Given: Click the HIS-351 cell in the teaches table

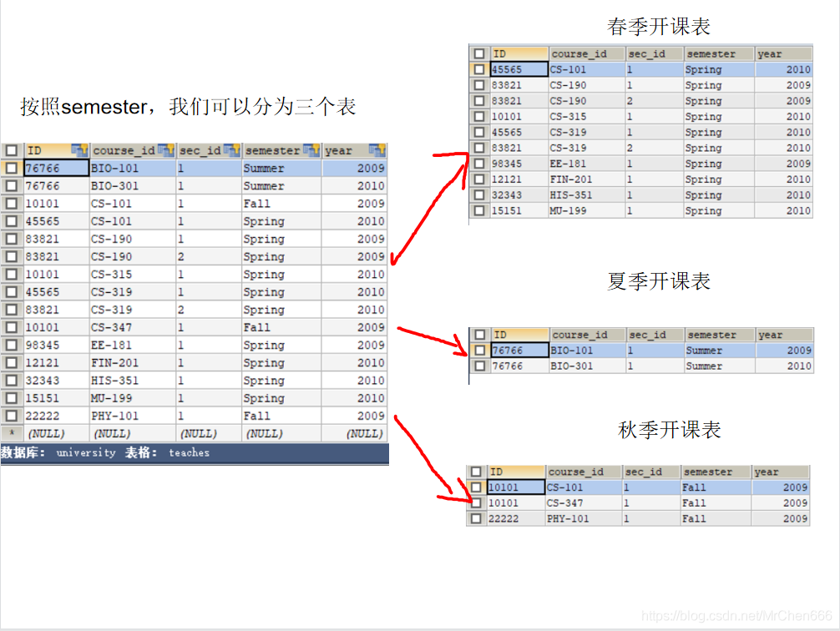Looking at the screenshot, I should click(132, 381).
